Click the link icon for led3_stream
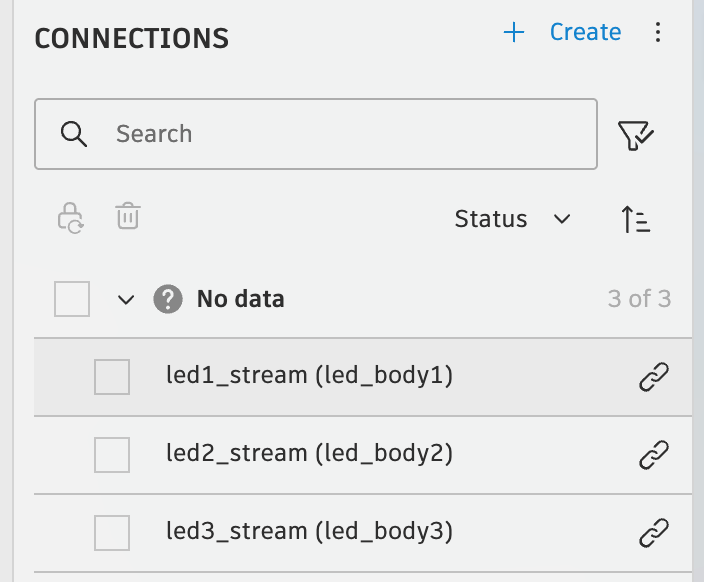Image resolution: width=704 pixels, height=582 pixels. point(653,532)
